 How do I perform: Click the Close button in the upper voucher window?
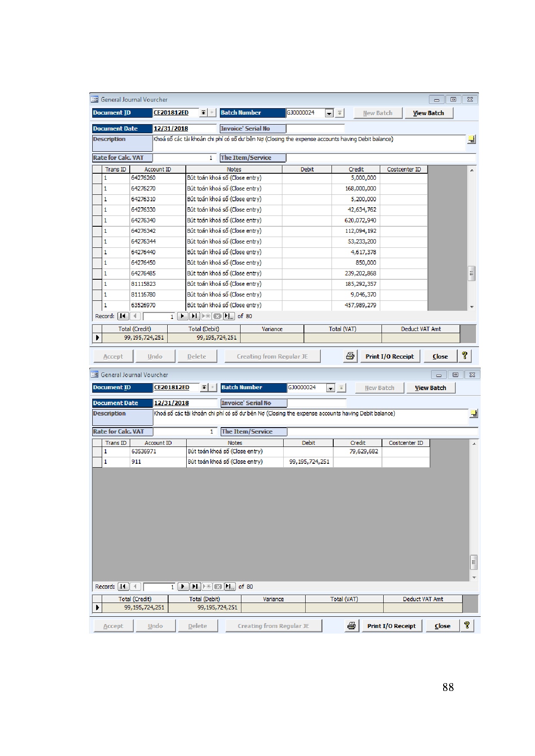pos(440,356)
